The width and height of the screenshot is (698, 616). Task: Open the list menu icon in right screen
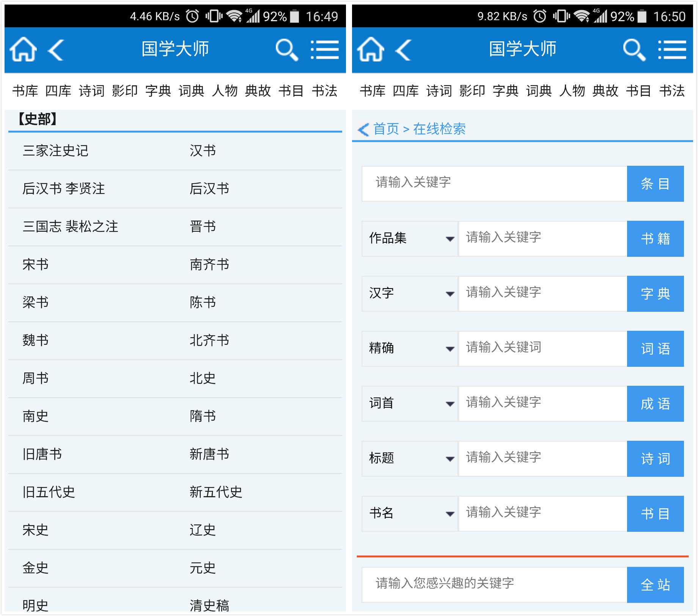(672, 50)
